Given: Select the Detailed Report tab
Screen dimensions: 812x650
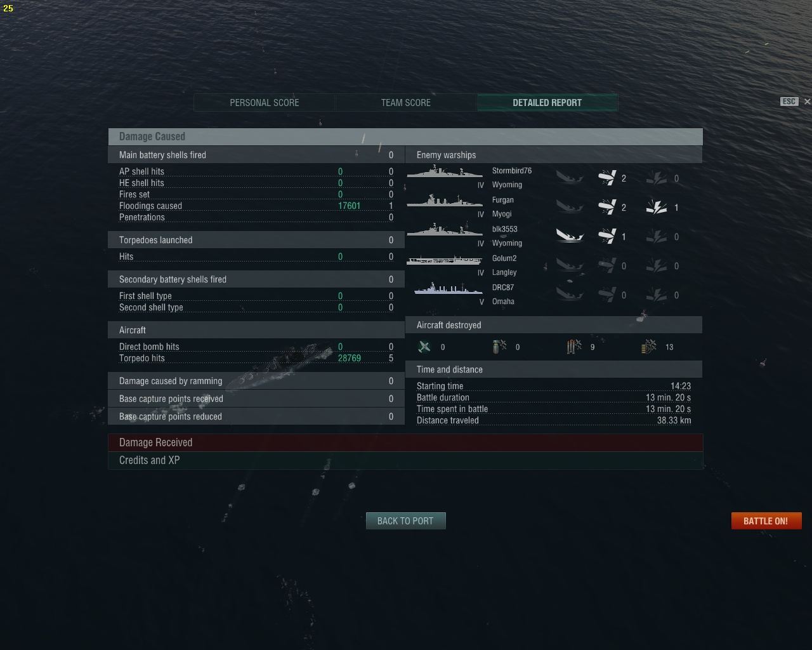Looking at the screenshot, I should pos(547,102).
